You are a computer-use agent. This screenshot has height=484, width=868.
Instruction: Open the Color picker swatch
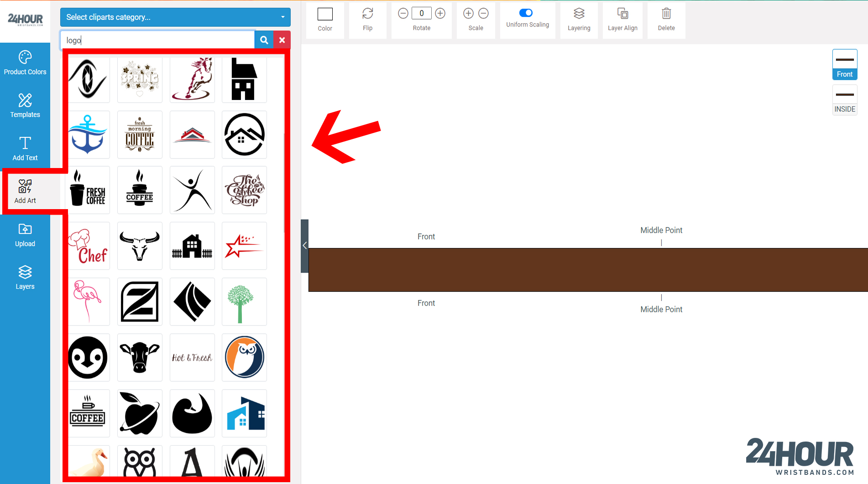tap(325, 14)
